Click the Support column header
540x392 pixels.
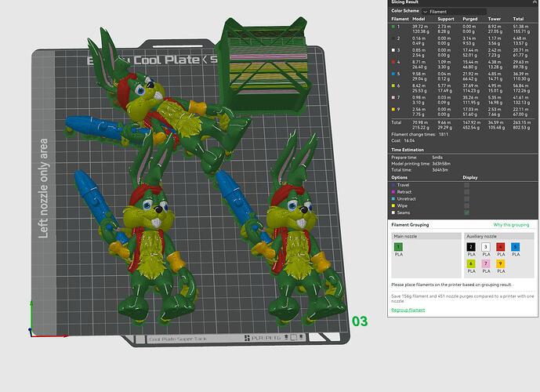click(446, 19)
